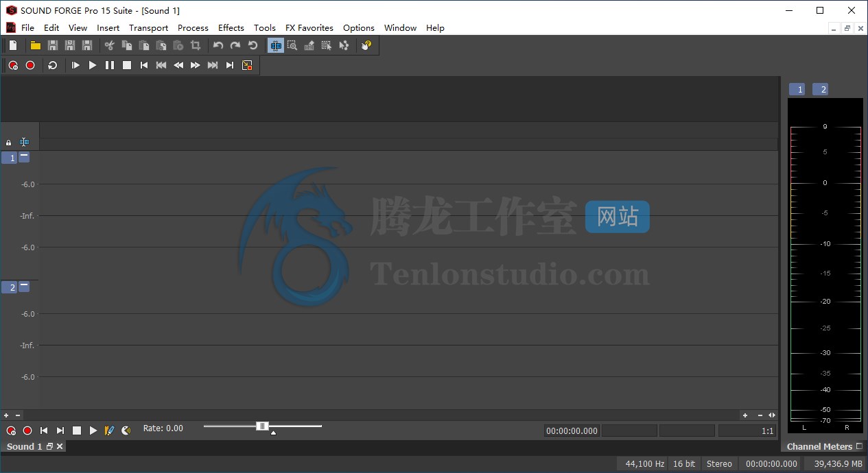Switch to the Sound 1 tab
868x473 pixels.
click(25, 446)
